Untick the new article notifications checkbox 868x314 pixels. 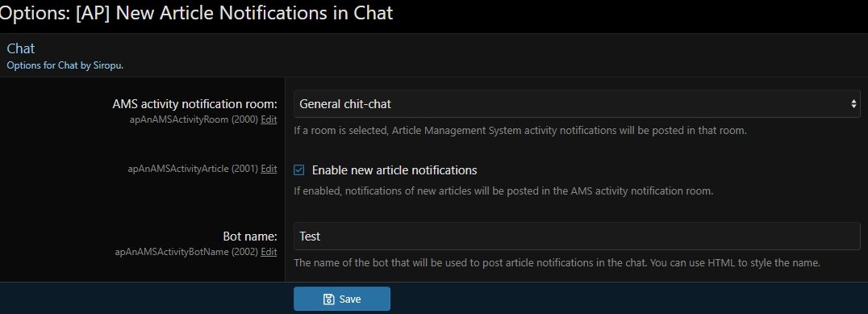point(299,170)
